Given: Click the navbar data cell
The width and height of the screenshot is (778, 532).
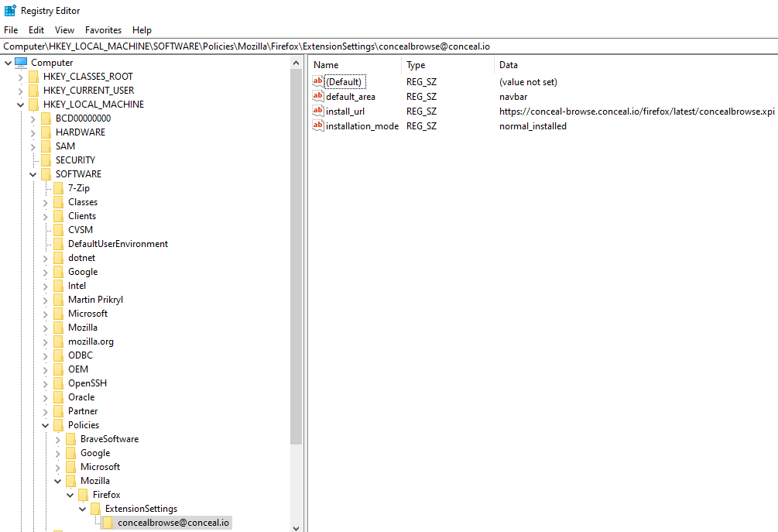Looking at the screenshot, I should pos(513,97).
